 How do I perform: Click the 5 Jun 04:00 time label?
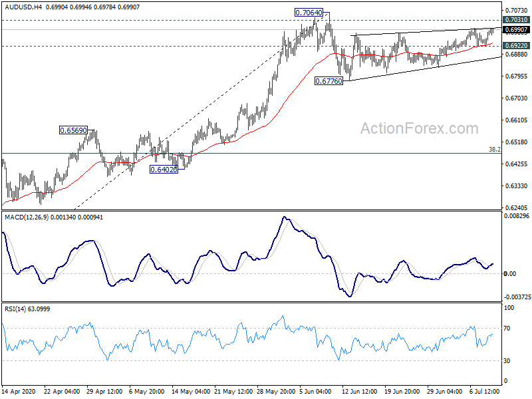point(315,391)
